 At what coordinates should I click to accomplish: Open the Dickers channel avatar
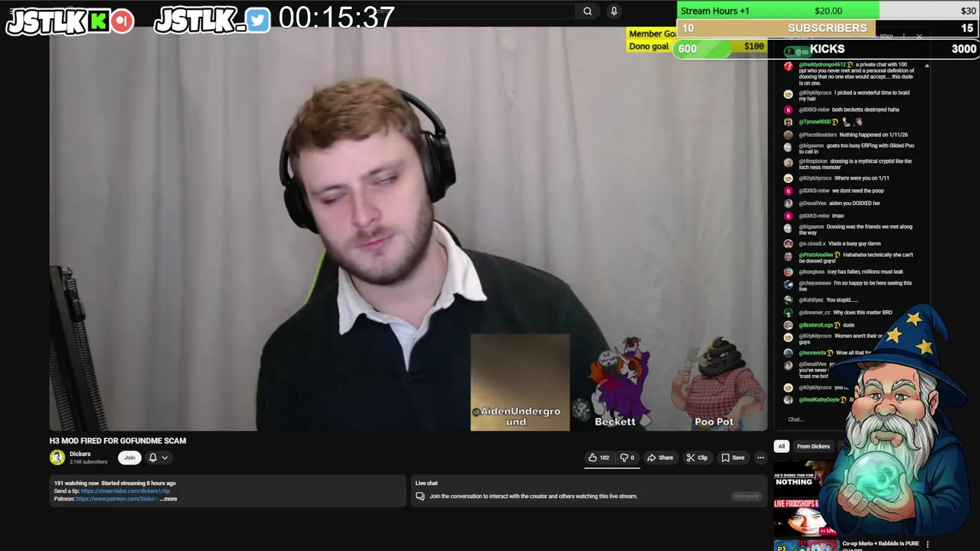point(57,458)
